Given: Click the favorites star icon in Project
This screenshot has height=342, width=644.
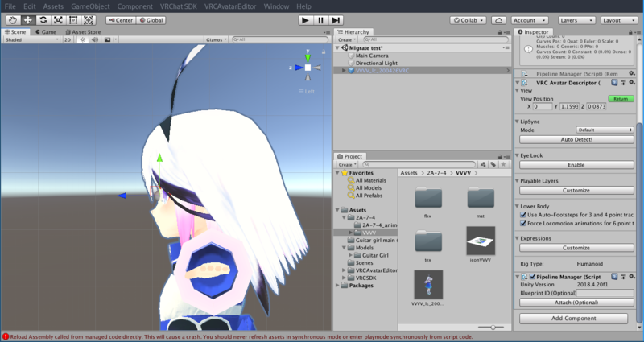Looking at the screenshot, I should (x=504, y=165).
